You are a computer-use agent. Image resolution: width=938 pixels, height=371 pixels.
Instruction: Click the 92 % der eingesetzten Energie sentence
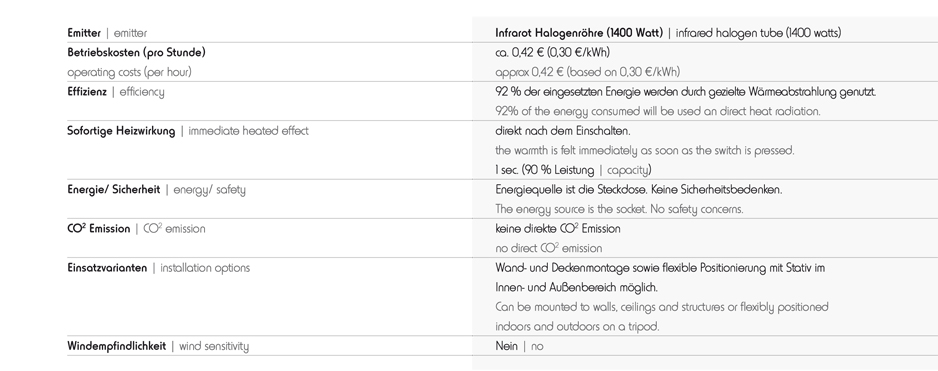pyautogui.click(x=686, y=92)
